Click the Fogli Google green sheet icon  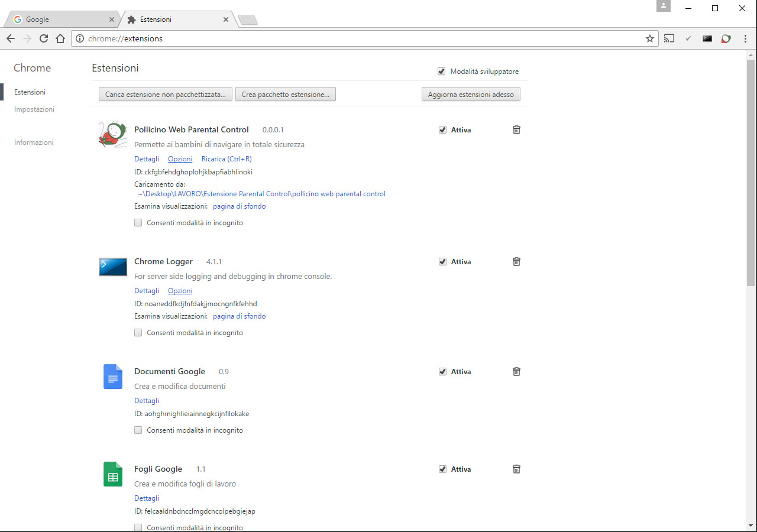point(113,474)
